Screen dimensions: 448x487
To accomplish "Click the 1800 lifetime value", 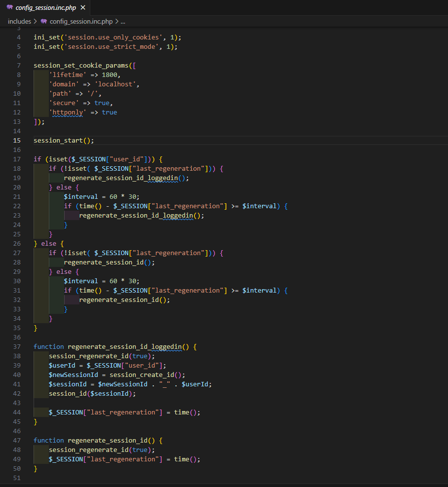I will [111, 75].
